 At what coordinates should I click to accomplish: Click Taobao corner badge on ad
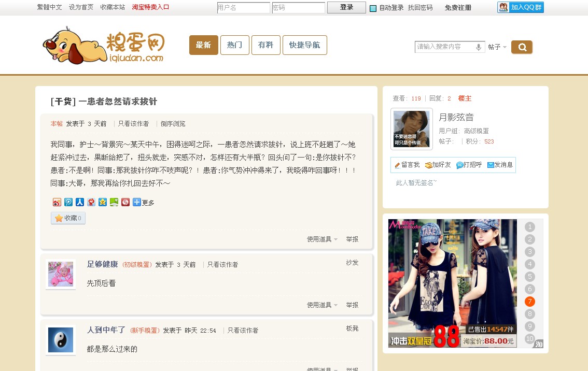point(539,344)
